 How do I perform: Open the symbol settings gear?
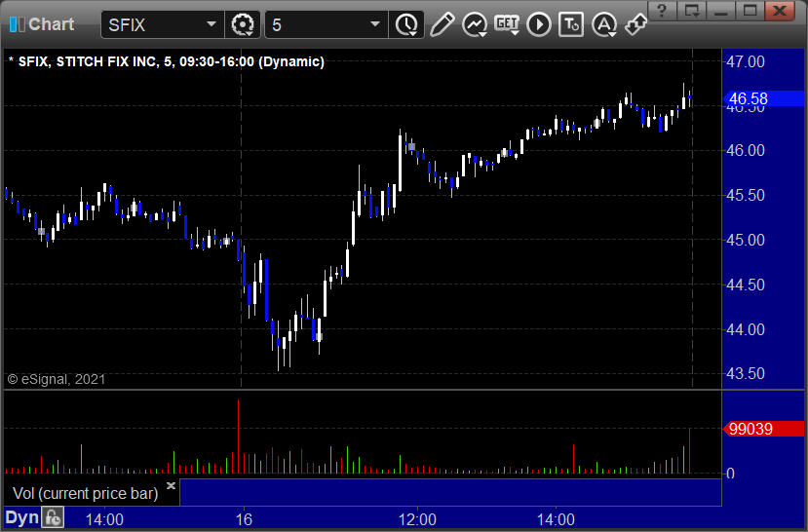coord(242,24)
